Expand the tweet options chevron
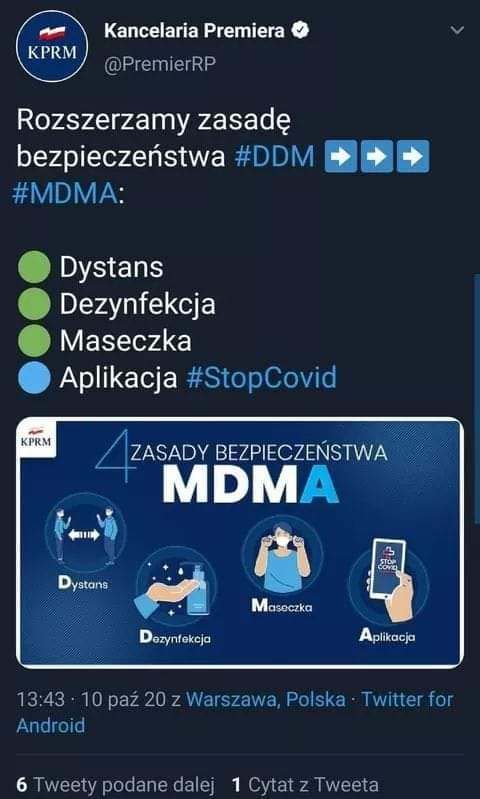This screenshot has width=480, height=799. [457, 31]
